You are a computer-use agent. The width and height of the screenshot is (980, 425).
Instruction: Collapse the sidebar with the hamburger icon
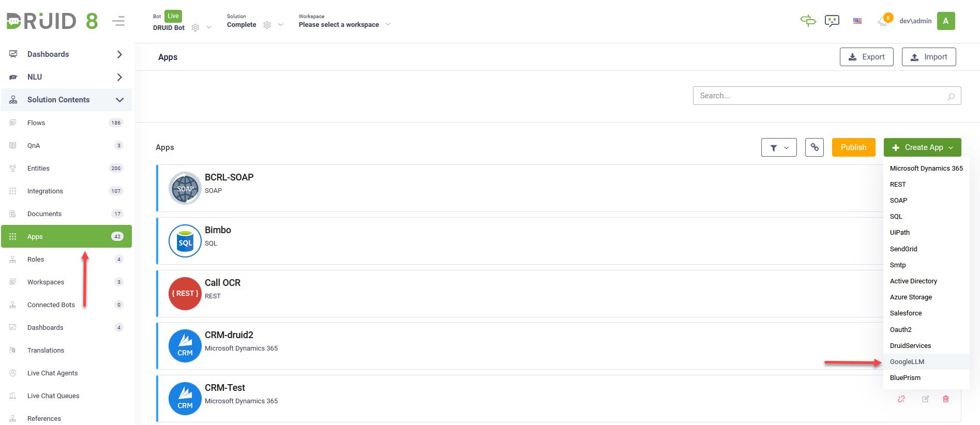coord(118,21)
